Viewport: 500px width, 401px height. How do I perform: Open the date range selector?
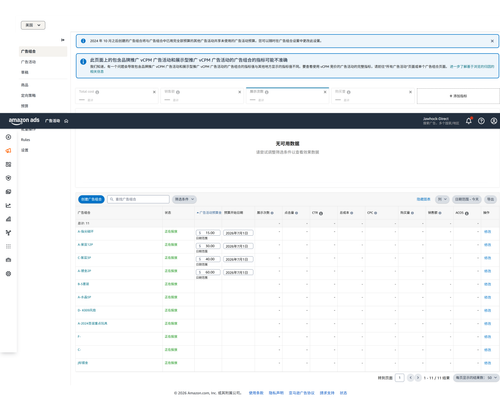pos(467,199)
